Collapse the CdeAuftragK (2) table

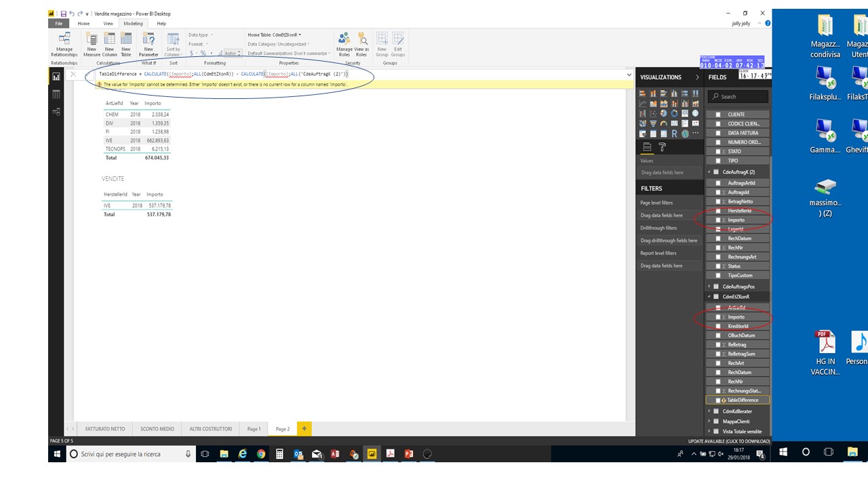[709, 172]
